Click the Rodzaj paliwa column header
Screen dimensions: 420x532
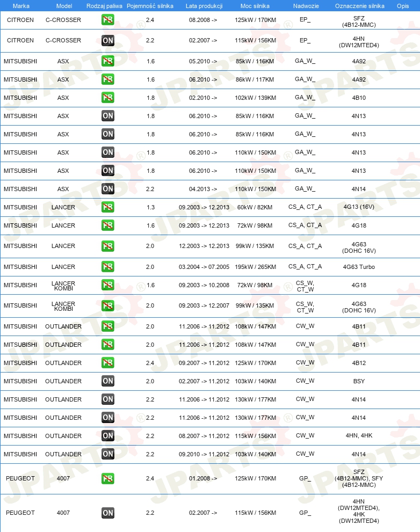[104, 6]
